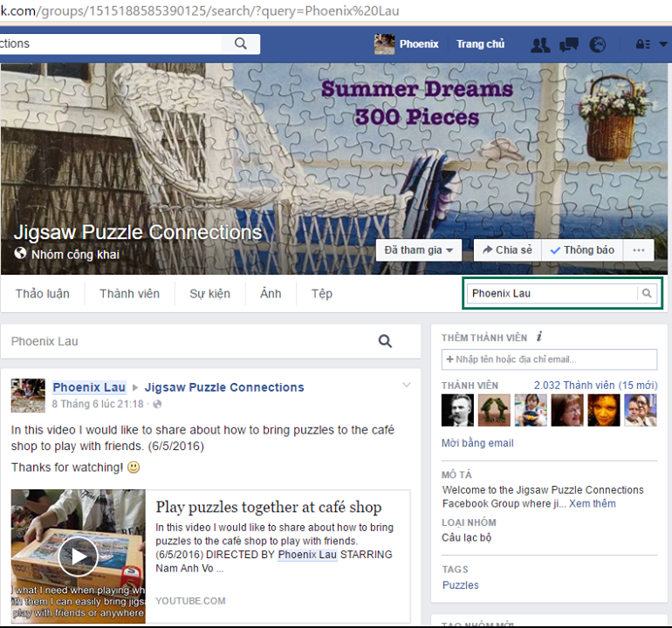Open the notifications globe icon

pos(598,44)
